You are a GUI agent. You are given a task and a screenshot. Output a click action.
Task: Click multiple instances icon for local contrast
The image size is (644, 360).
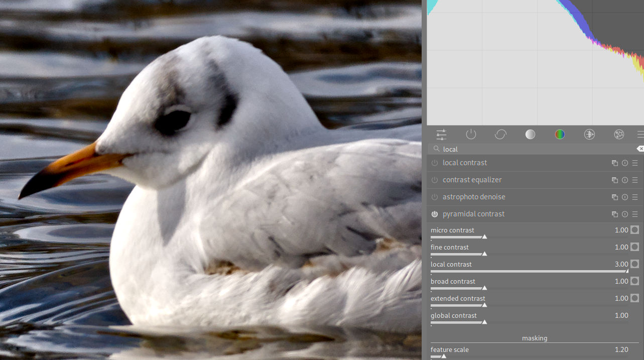(615, 163)
